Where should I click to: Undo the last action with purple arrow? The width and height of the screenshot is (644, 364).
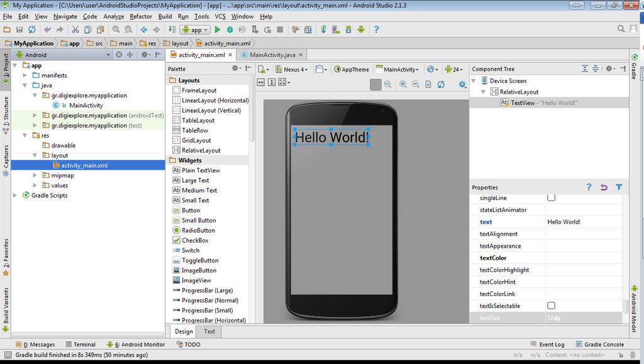pyautogui.click(x=48, y=30)
